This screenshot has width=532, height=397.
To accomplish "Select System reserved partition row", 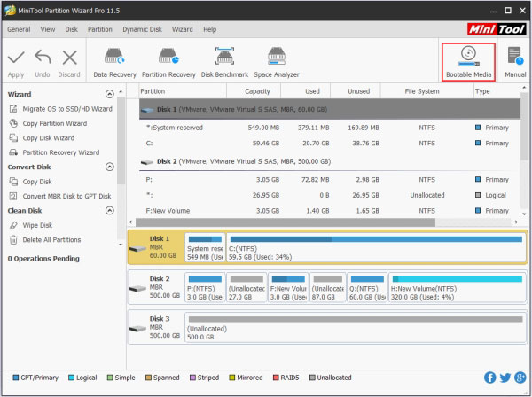I will [330, 128].
